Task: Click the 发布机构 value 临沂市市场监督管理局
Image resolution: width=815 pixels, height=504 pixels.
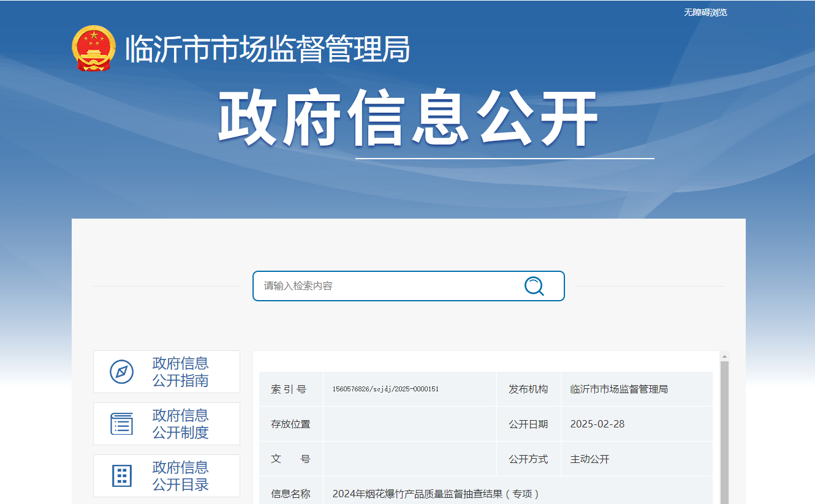Action: tap(619, 389)
